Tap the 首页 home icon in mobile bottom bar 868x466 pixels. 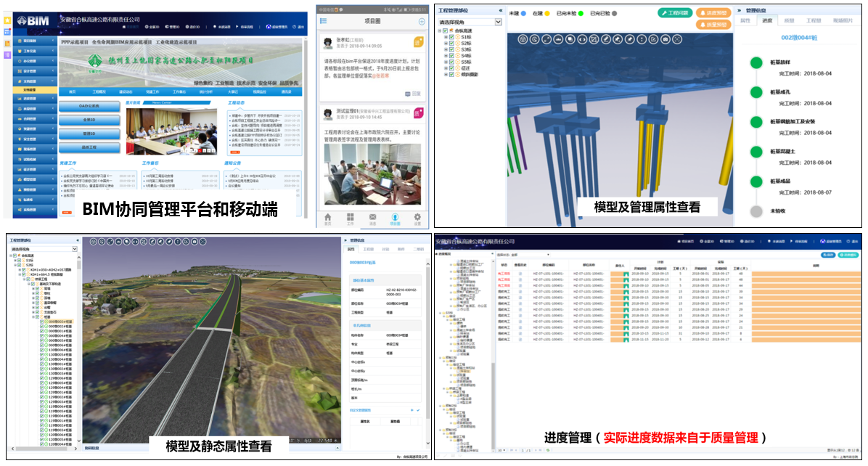pos(328,218)
